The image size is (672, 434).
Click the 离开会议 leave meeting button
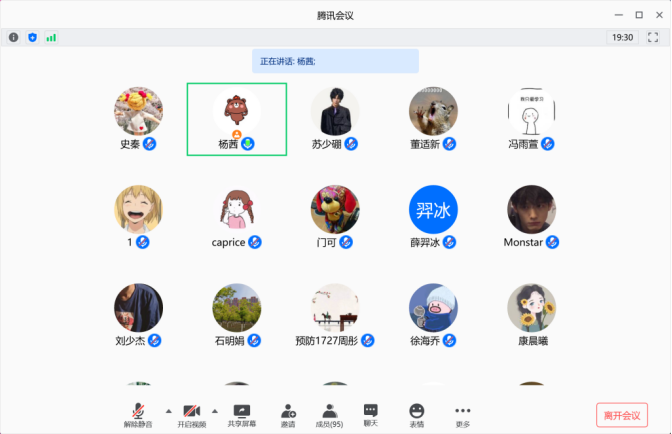tap(621, 414)
